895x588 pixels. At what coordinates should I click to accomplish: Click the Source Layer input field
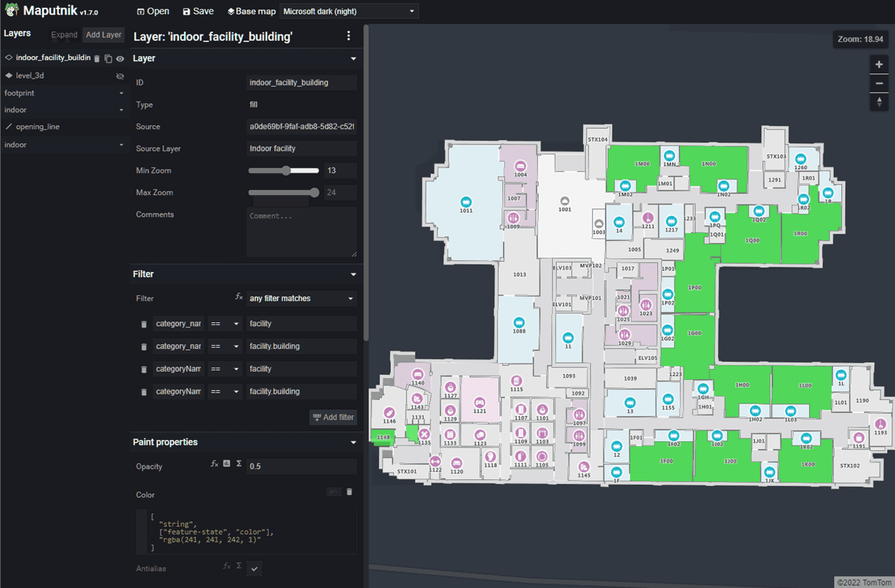(x=302, y=149)
